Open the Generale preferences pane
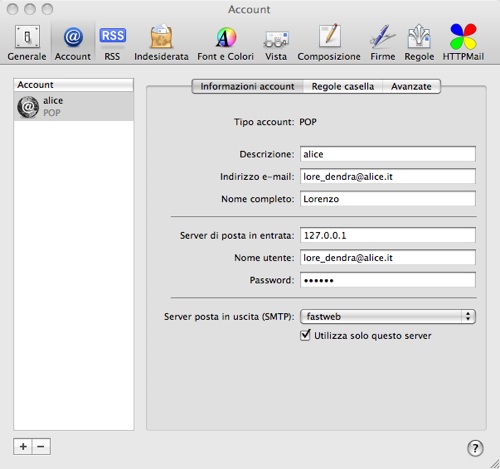Screen dimensions: 500x469 pos(27,43)
